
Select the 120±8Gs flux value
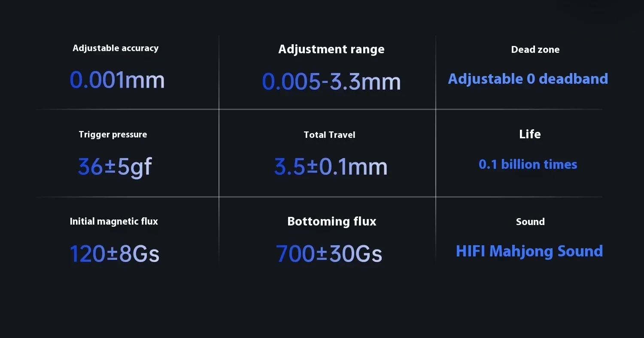click(x=114, y=253)
